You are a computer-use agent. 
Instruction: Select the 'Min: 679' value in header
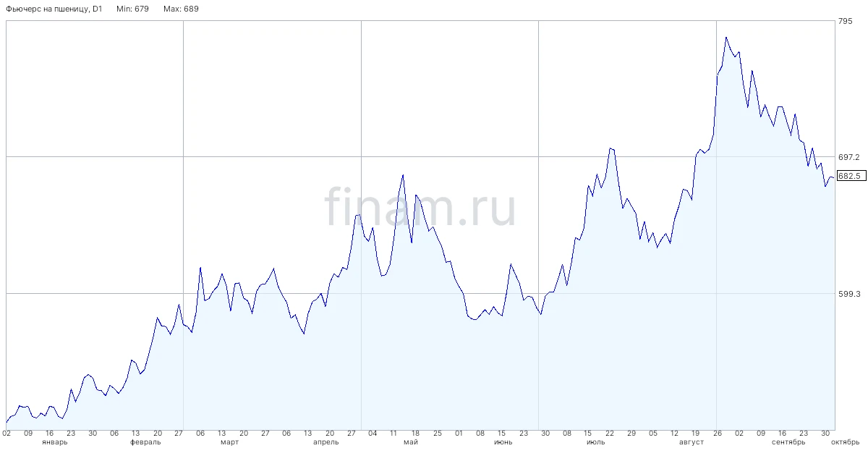(x=133, y=9)
